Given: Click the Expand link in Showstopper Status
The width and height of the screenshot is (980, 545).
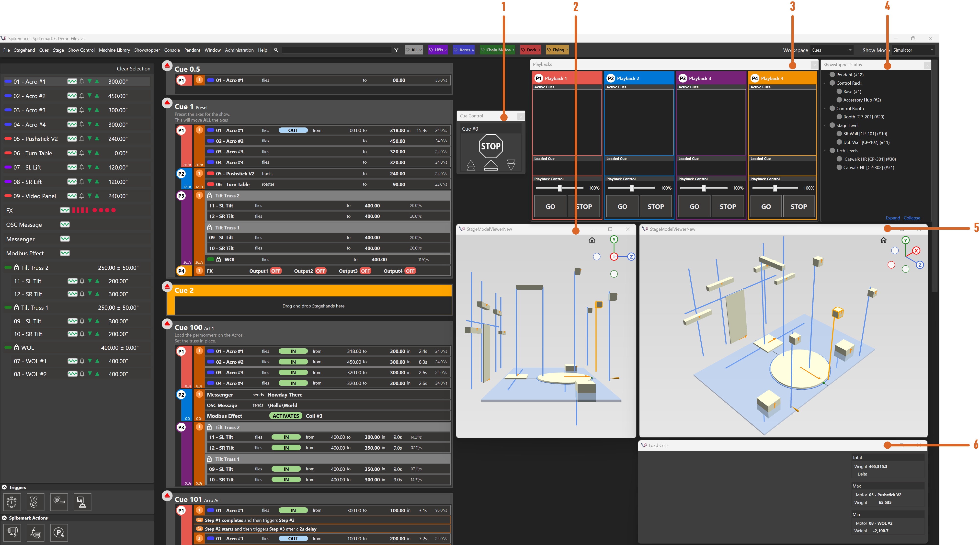Looking at the screenshot, I should pos(893,217).
